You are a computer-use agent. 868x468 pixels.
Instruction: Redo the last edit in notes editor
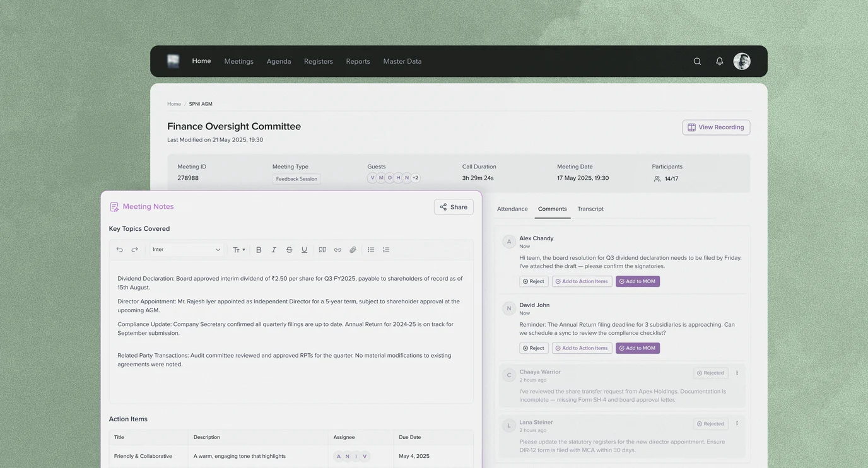134,250
